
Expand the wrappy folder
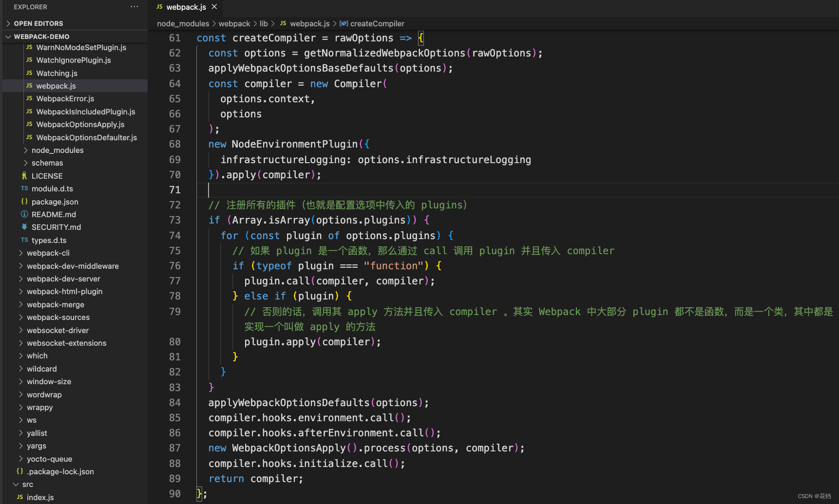pos(39,407)
